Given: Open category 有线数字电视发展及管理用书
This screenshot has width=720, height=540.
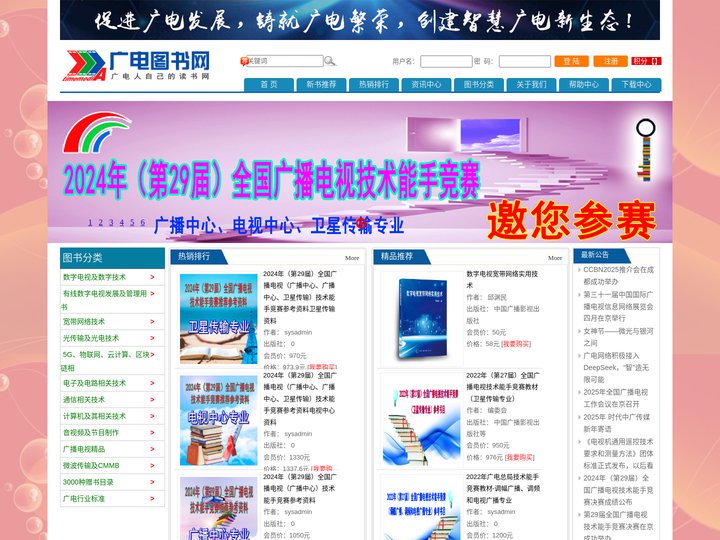Looking at the screenshot, I should (104, 300).
